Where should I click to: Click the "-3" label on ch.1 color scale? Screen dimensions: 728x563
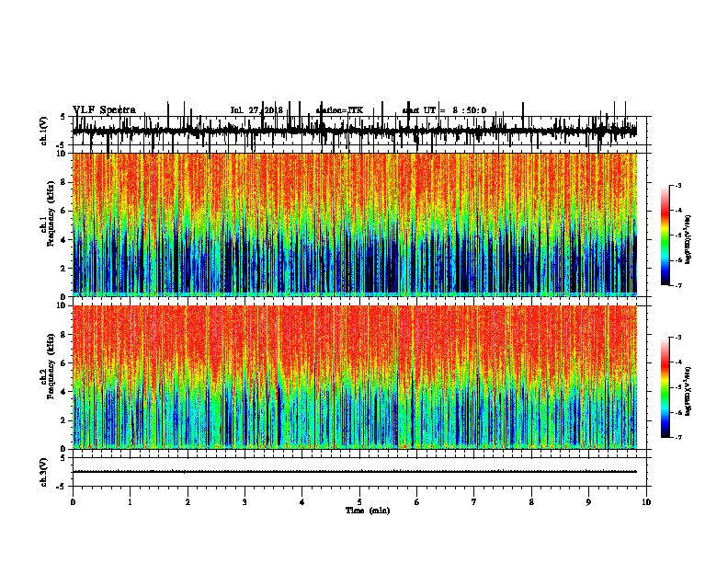click(x=677, y=185)
